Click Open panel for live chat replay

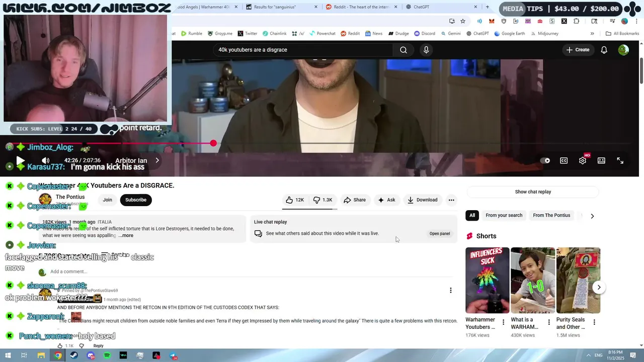coord(440,233)
